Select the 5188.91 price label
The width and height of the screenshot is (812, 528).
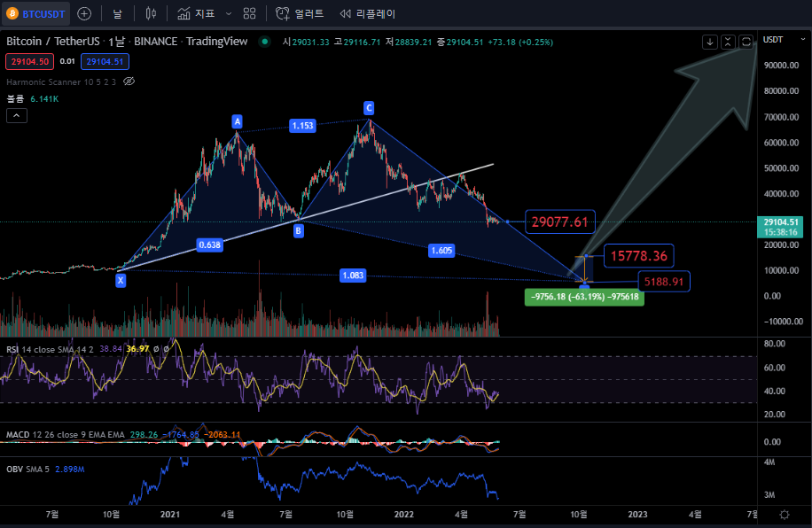click(x=664, y=282)
